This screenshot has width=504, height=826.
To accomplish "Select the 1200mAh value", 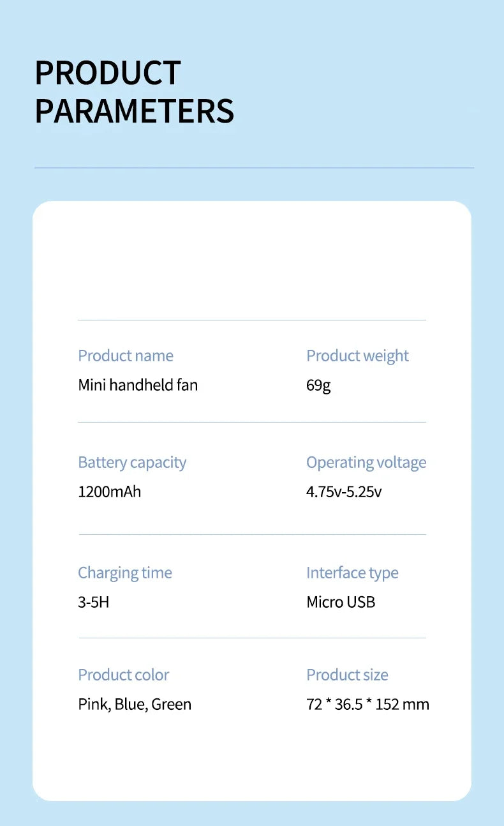I will tap(109, 492).
